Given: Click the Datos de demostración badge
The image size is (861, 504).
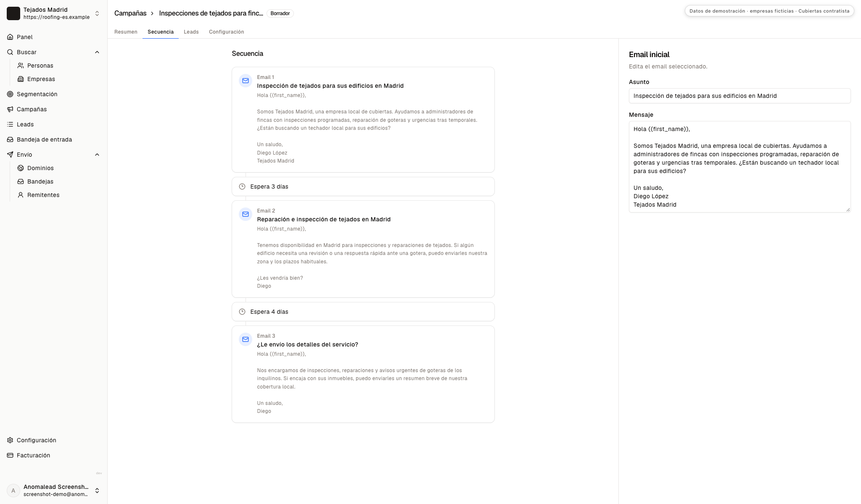Looking at the screenshot, I should tap(769, 11).
